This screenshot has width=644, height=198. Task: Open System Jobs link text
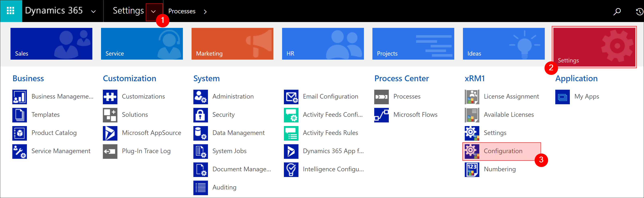[x=230, y=151]
